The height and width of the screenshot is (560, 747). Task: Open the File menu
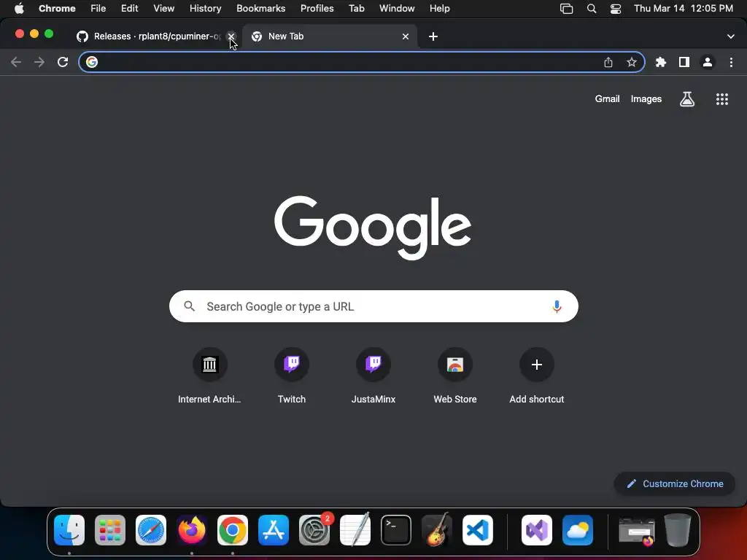[98, 9]
